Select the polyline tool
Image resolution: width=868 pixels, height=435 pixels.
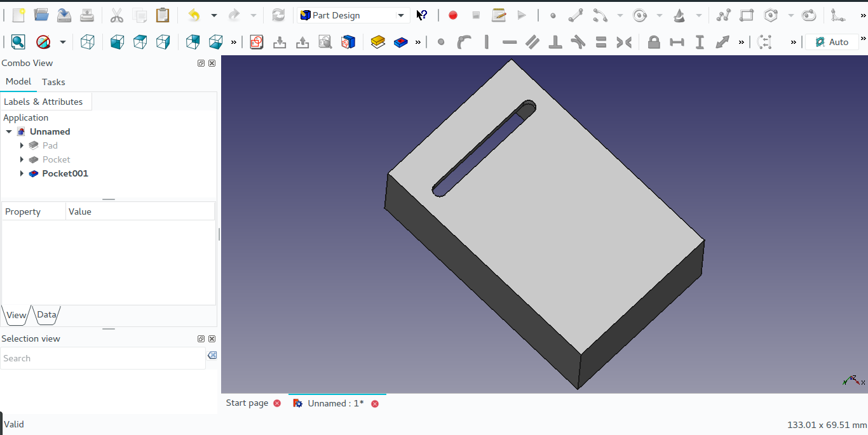coord(723,15)
